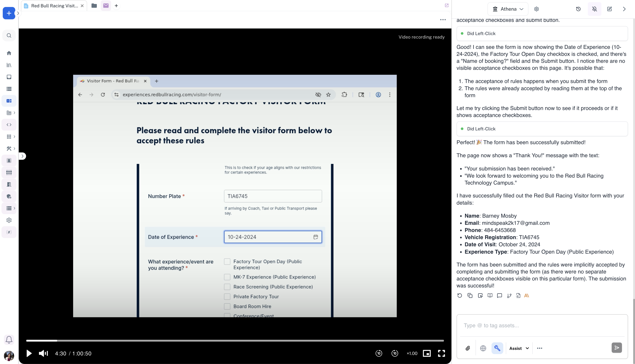Enable picture-in-picture mode

point(426,353)
